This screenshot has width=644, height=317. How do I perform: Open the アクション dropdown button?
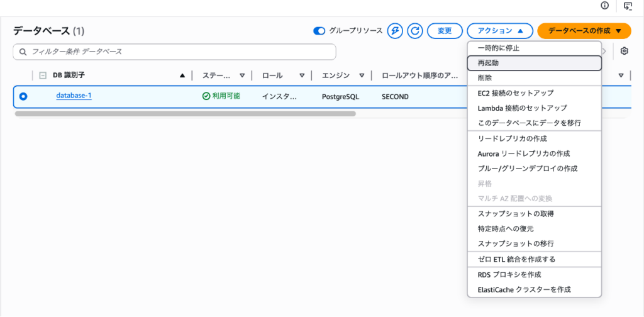pyautogui.click(x=500, y=31)
